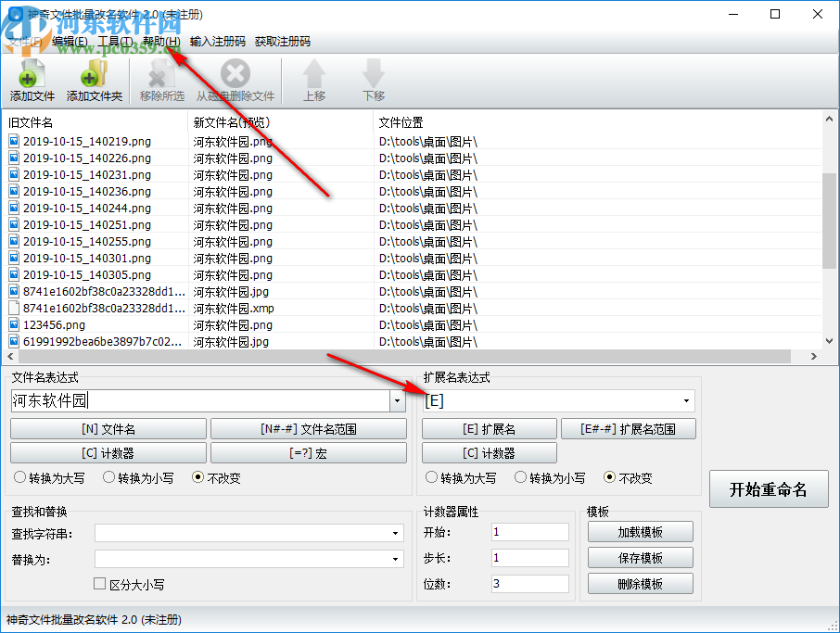This screenshot has height=633, width=840.
Task: Click the [=?] macro button
Action: 309,453
